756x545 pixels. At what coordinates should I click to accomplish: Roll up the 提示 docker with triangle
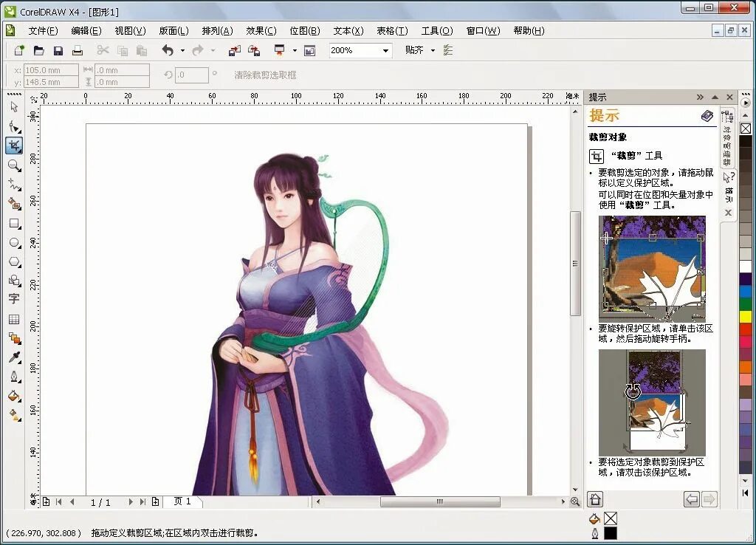point(715,97)
